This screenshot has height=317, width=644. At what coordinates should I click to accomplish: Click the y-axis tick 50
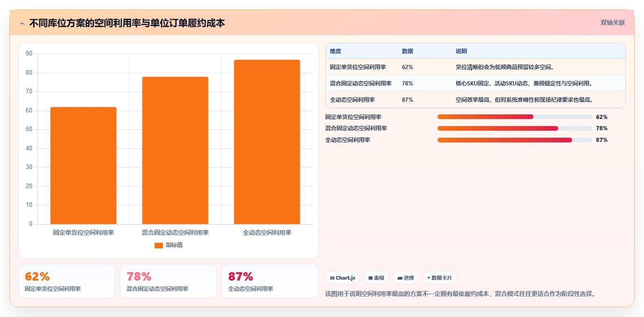[x=29, y=129]
